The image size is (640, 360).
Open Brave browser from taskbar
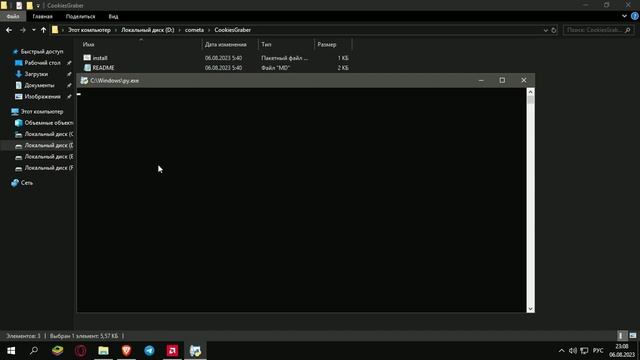126,351
